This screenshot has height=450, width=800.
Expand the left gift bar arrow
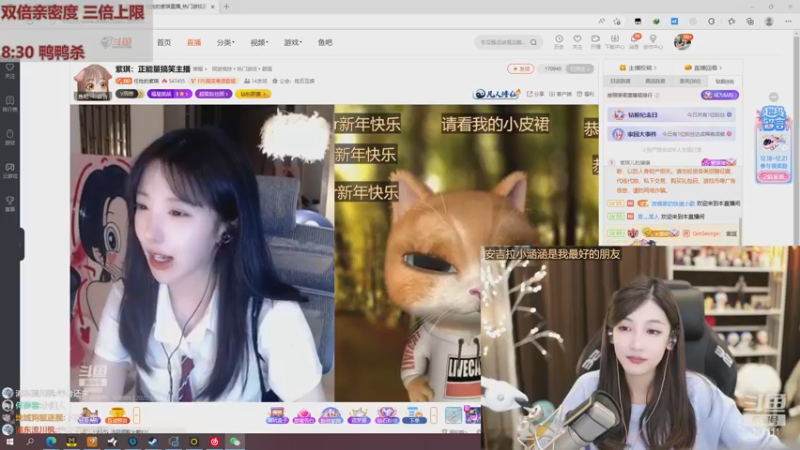[x=136, y=415]
